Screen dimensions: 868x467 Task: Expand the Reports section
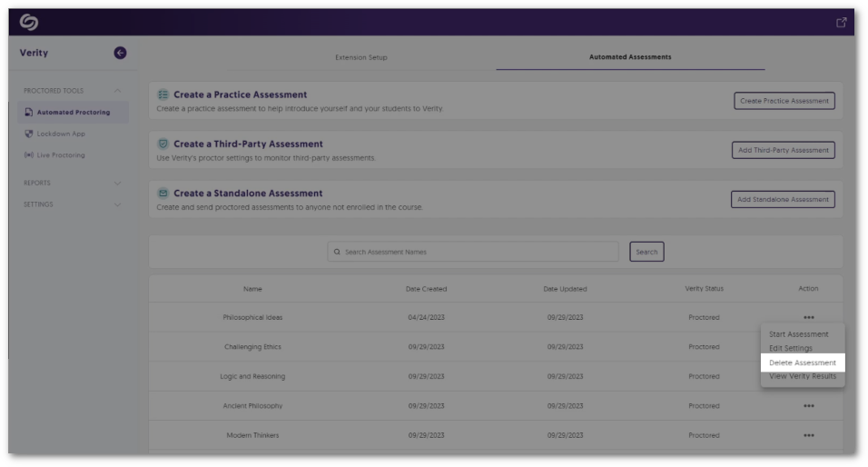(x=117, y=183)
